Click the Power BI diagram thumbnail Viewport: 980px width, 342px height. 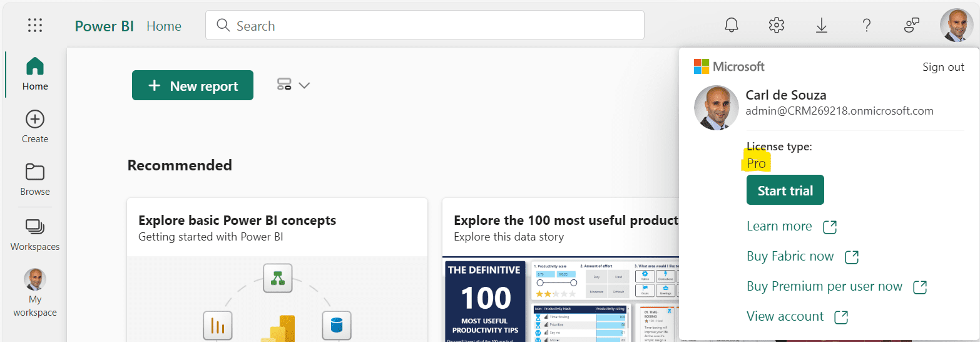277,299
